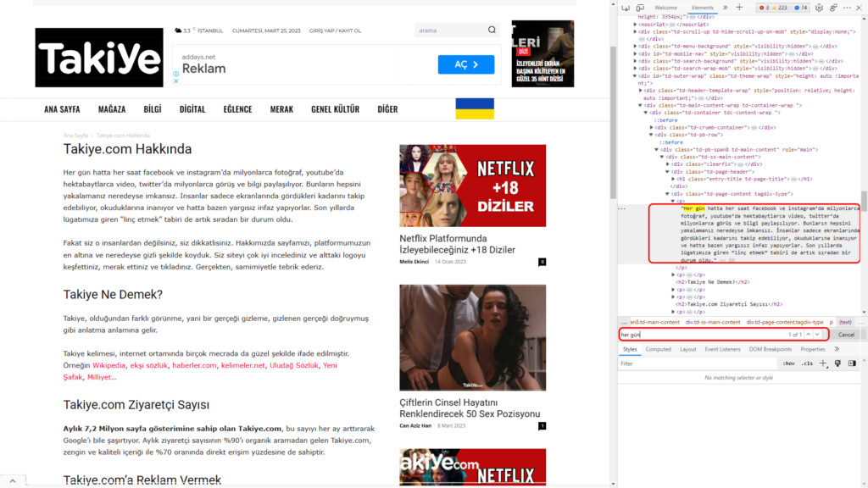Toggle the .cls element classes button
Viewport: 868px width, 488px height.
coord(808,363)
